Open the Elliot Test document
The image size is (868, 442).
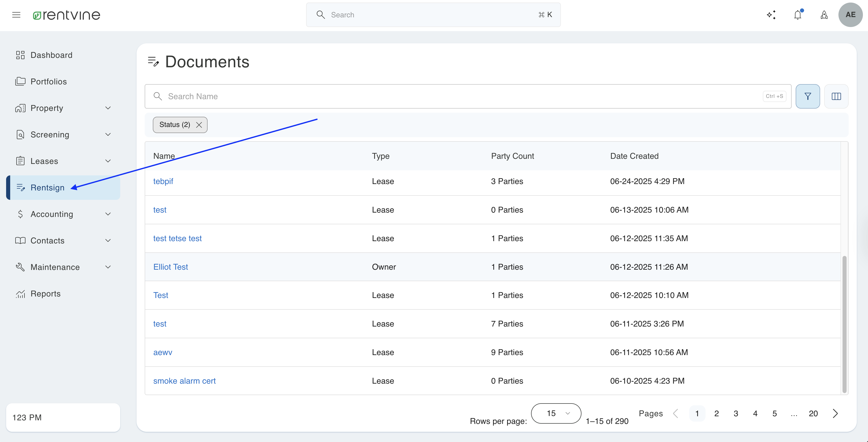click(170, 267)
